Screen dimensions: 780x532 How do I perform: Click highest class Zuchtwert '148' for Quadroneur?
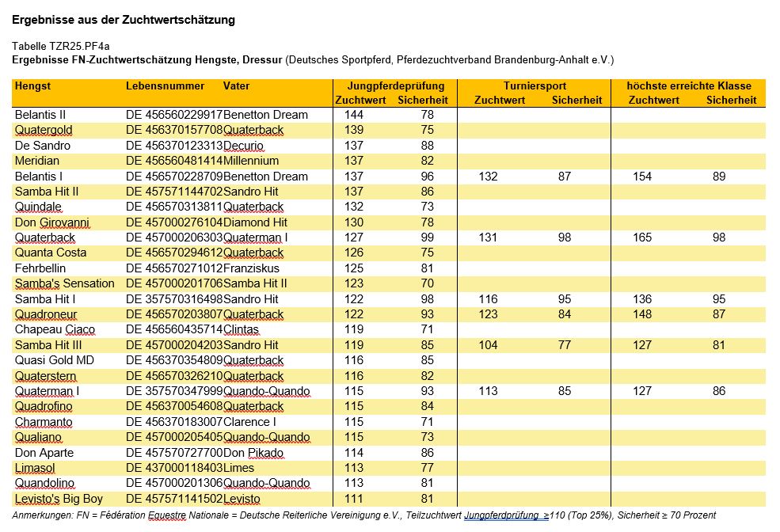pyautogui.click(x=642, y=314)
